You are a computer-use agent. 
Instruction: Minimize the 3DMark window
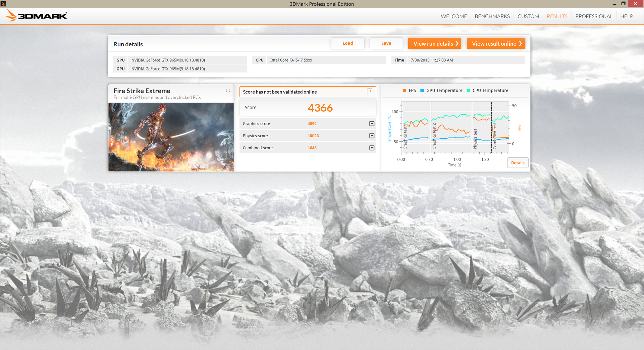(614, 4)
